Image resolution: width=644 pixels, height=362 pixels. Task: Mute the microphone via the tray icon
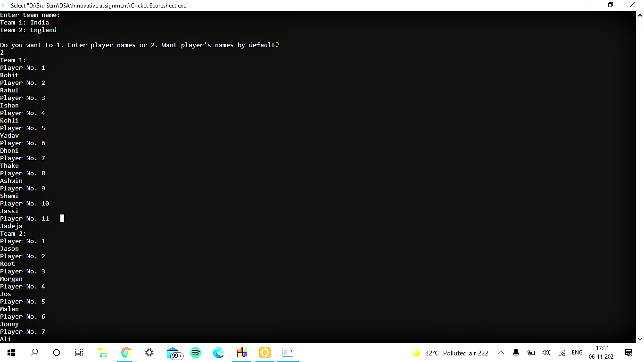pyautogui.click(x=516, y=353)
